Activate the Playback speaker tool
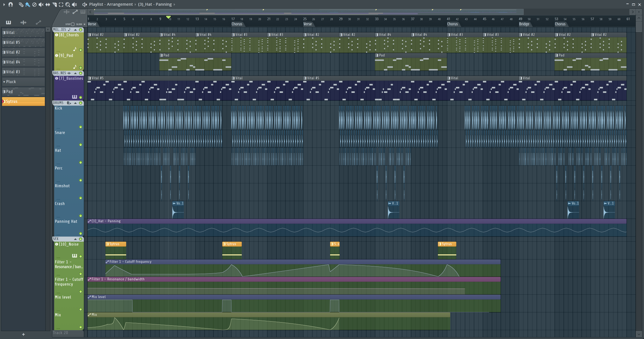This screenshot has width=644, height=339. point(75,4)
